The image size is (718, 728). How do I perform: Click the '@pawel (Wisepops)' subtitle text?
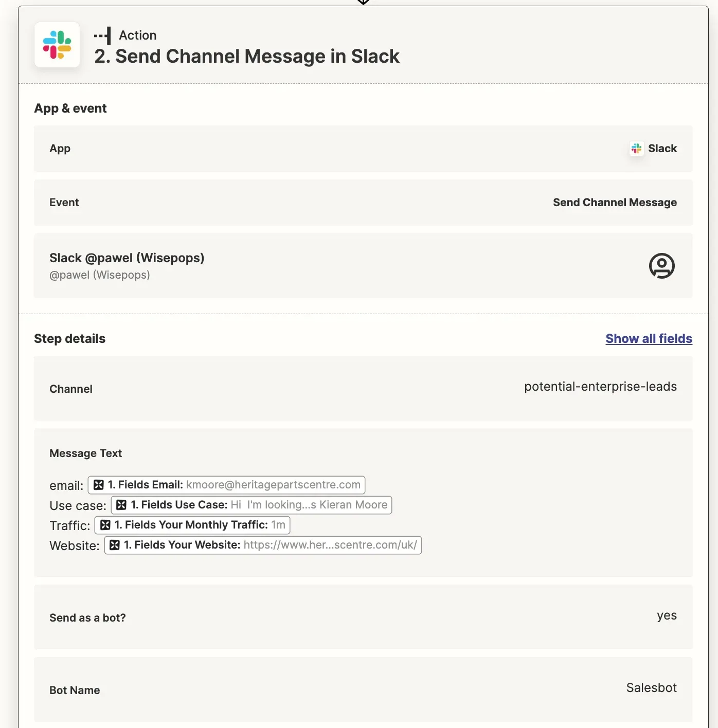(100, 275)
